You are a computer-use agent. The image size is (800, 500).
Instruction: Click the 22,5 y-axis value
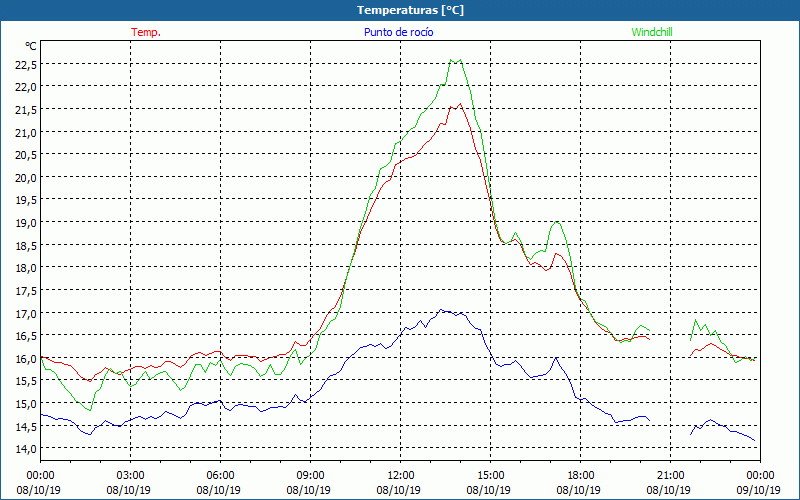(26, 64)
